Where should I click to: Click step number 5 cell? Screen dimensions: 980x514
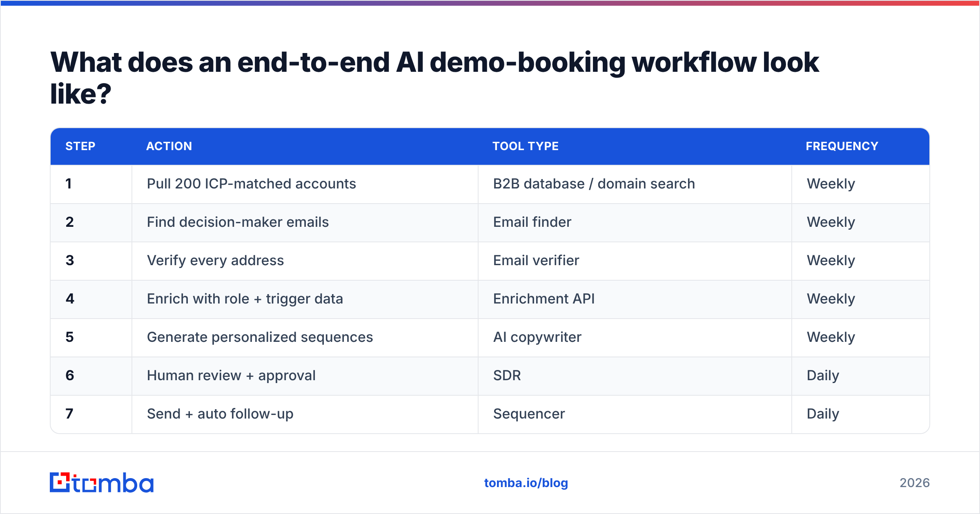pos(91,337)
